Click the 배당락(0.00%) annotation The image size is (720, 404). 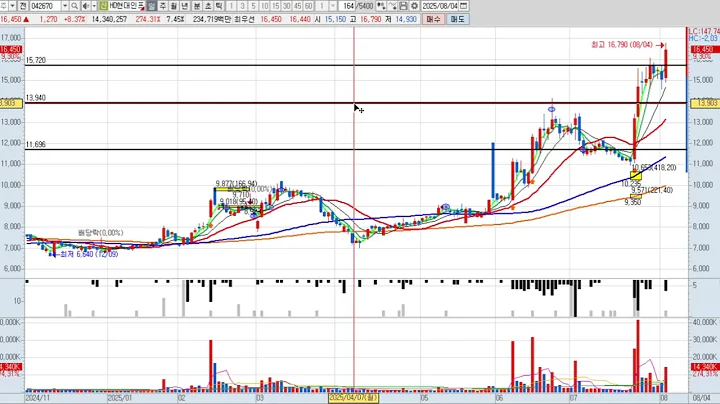[101, 233]
